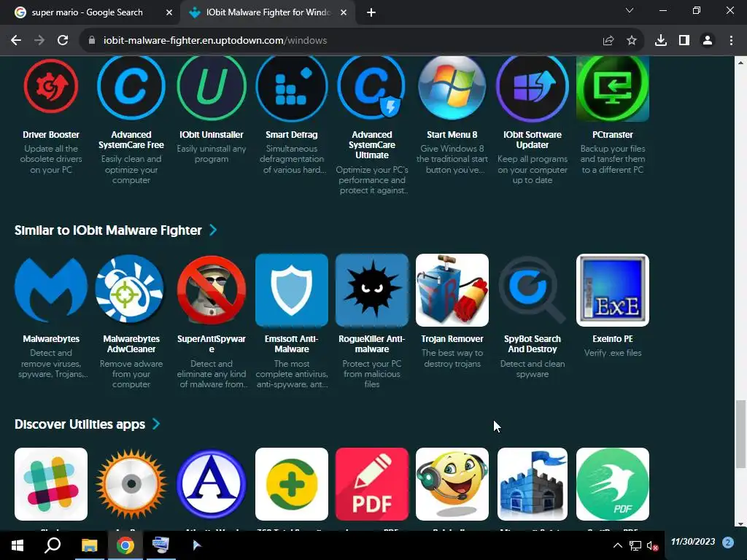Click the muted volume tray icon

pos(652,545)
